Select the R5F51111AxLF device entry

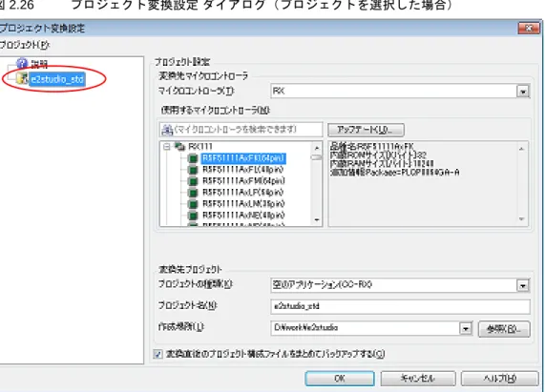(x=242, y=193)
